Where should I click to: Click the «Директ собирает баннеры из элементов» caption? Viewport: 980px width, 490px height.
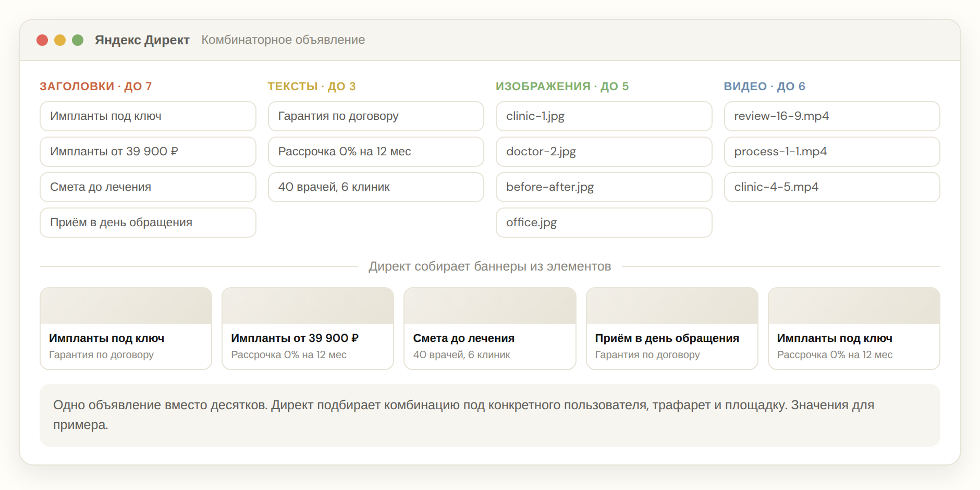pyautogui.click(x=490, y=266)
